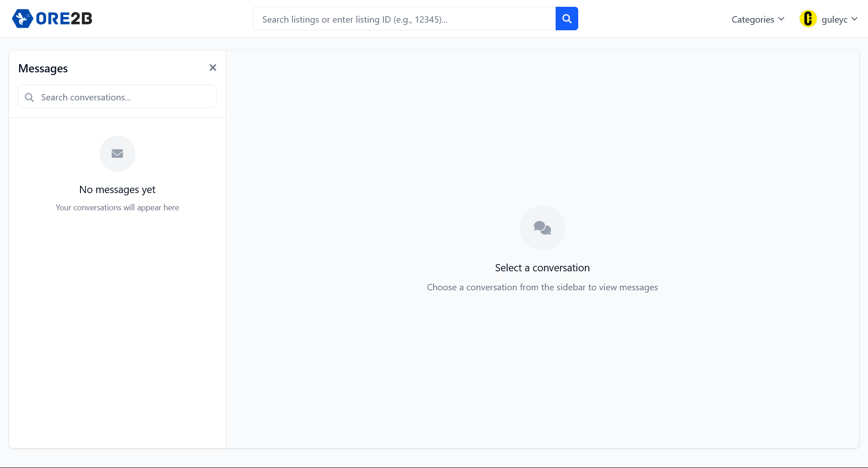
Task: Expand the Categories chevron arrow
Action: tap(781, 19)
